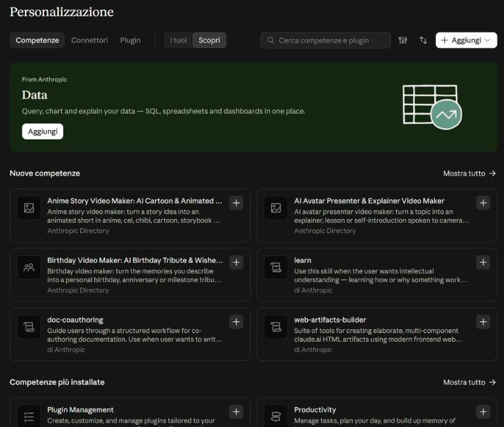Click the Nuove competenze section heading

45,173
